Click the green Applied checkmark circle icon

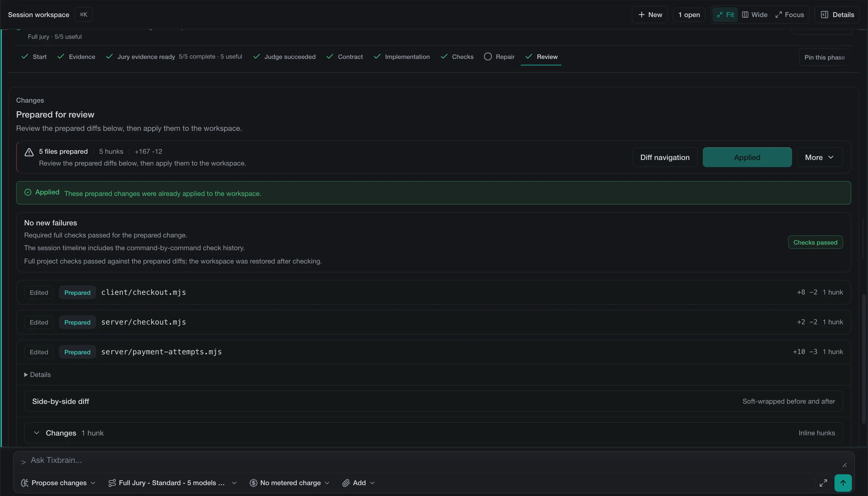coord(28,193)
